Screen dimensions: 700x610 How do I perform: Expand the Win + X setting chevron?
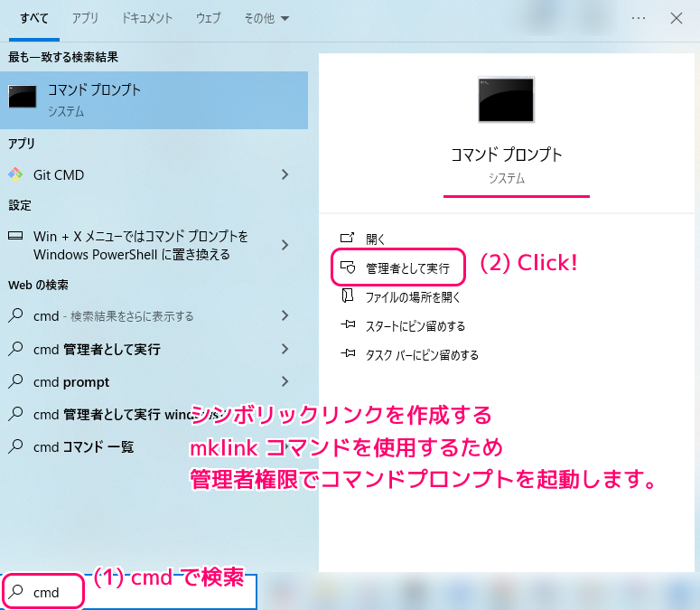[285, 245]
